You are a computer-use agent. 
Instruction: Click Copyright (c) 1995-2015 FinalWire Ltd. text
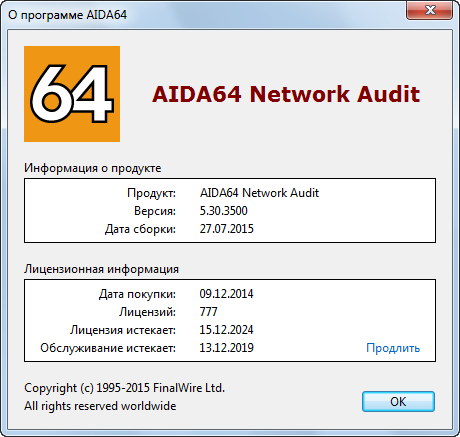coord(125,388)
